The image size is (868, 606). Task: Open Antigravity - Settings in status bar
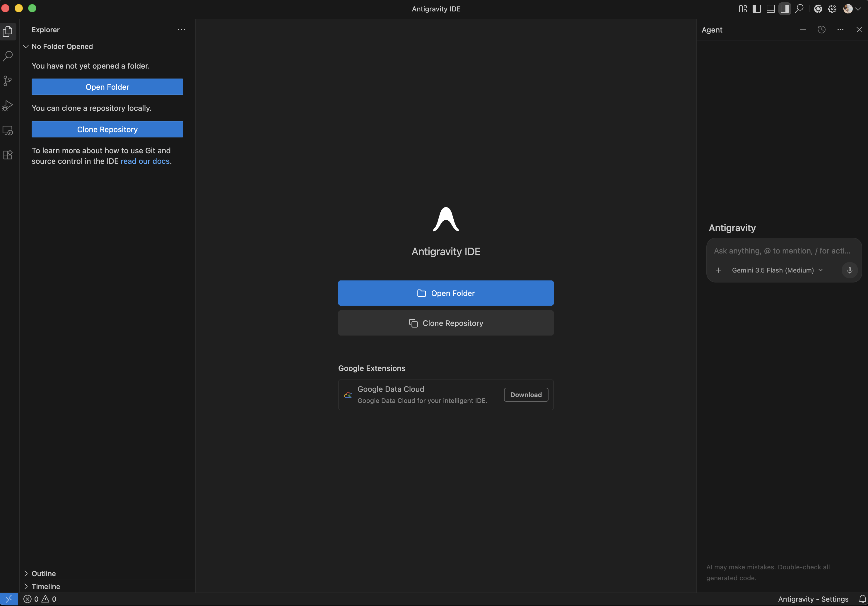coord(813,599)
